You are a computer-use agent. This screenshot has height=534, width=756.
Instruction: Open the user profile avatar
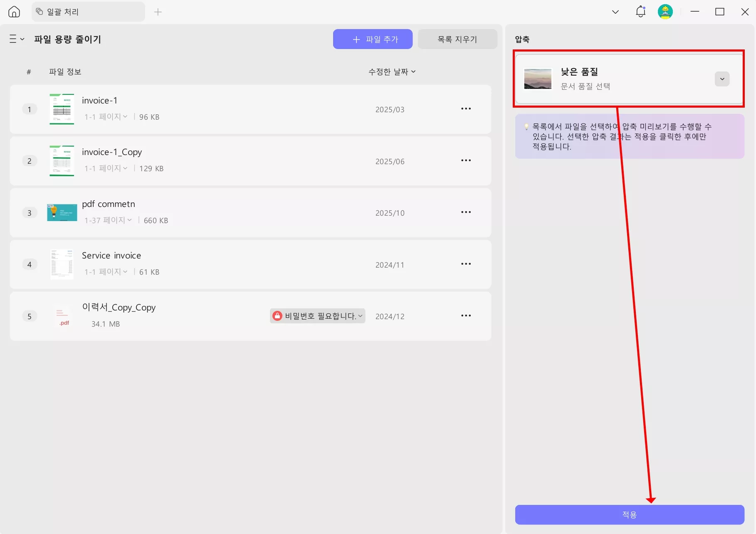(665, 12)
